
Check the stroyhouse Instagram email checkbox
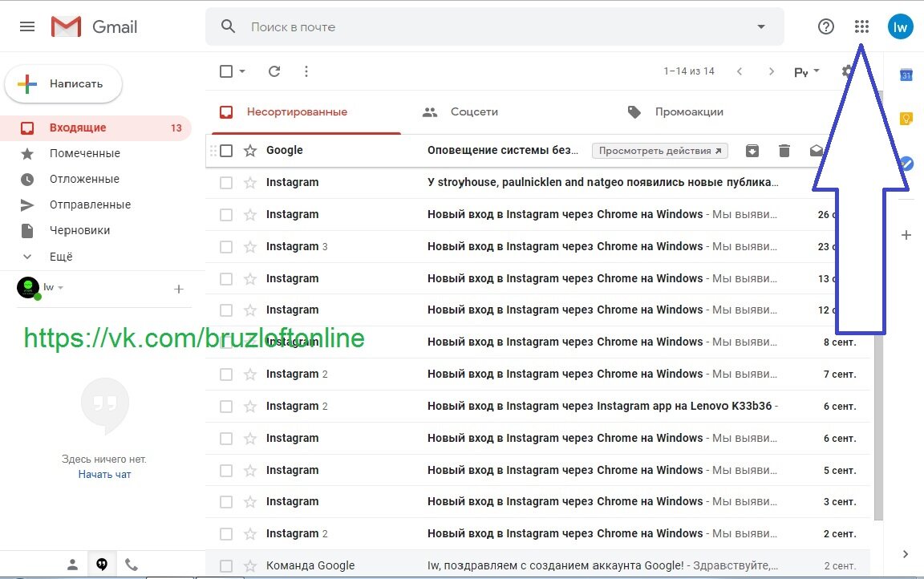coord(226,183)
